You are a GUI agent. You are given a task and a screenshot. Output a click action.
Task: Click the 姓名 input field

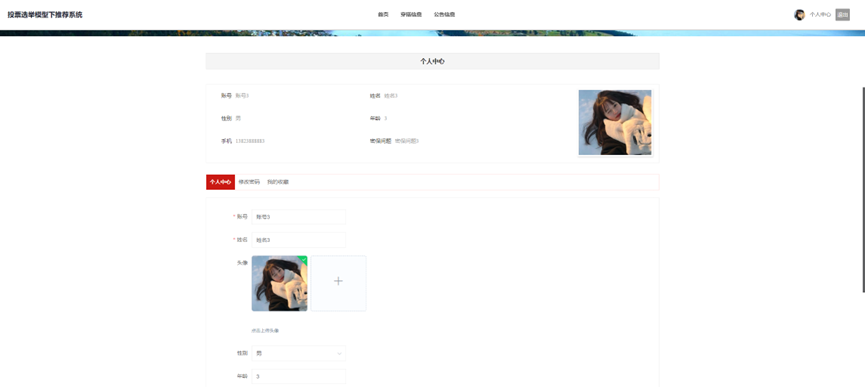(x=298, y=240)
